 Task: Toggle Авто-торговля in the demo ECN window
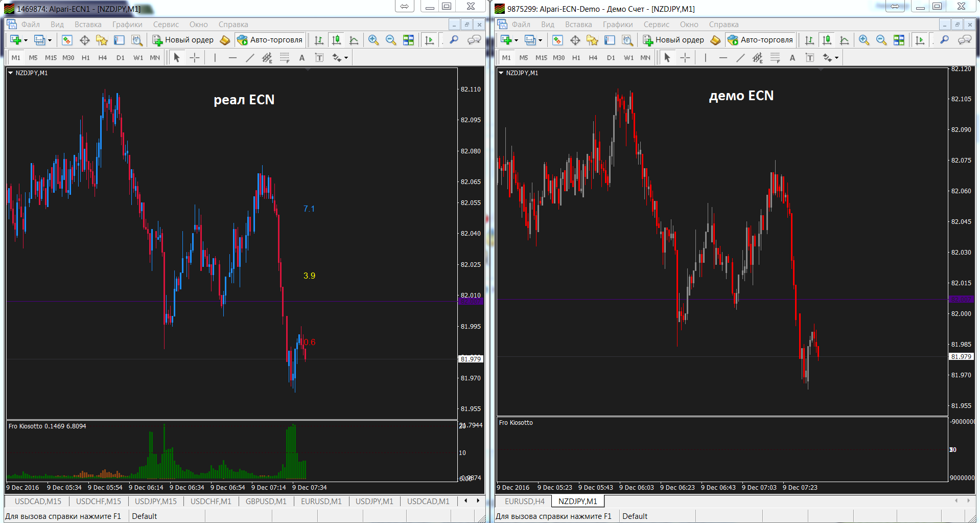[760, 40]
